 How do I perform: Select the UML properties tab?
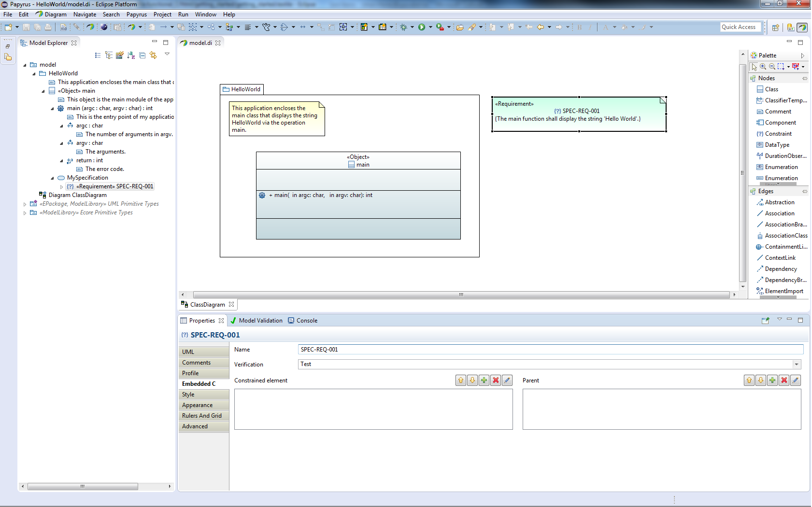pos(204,352)
